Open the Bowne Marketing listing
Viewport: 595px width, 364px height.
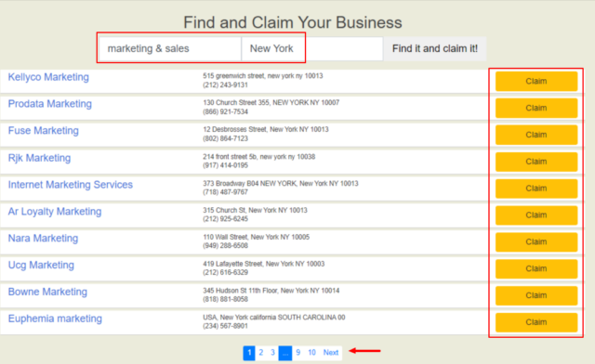coord(47,292)
